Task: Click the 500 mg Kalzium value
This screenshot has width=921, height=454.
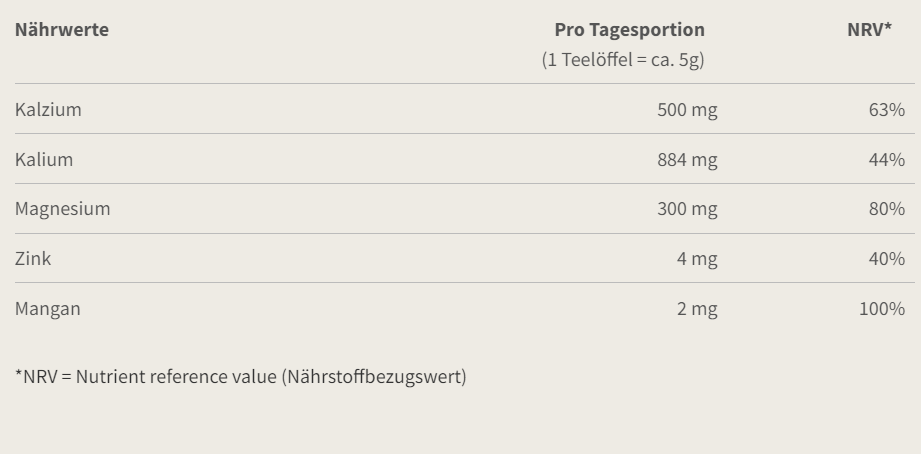Action: pyautogui.click(x=687, y=110)
